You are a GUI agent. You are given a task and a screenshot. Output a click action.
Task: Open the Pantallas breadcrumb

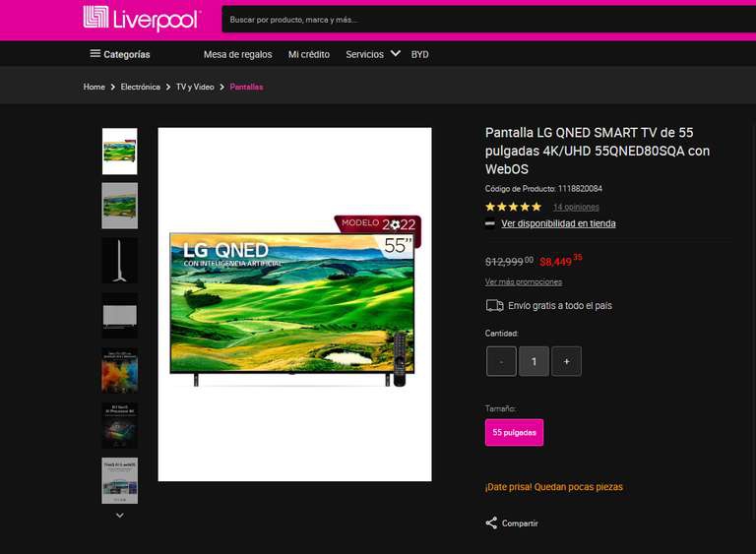tap(246, 87)
